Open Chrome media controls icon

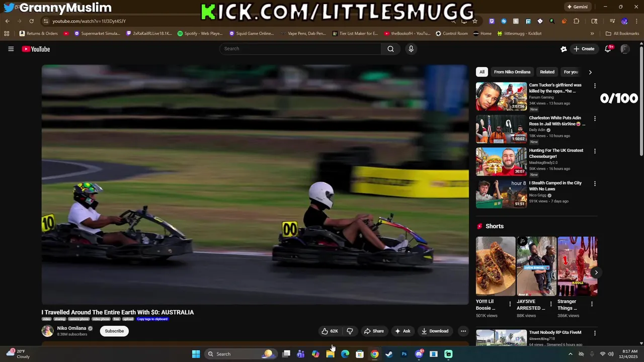pos(612,21)
